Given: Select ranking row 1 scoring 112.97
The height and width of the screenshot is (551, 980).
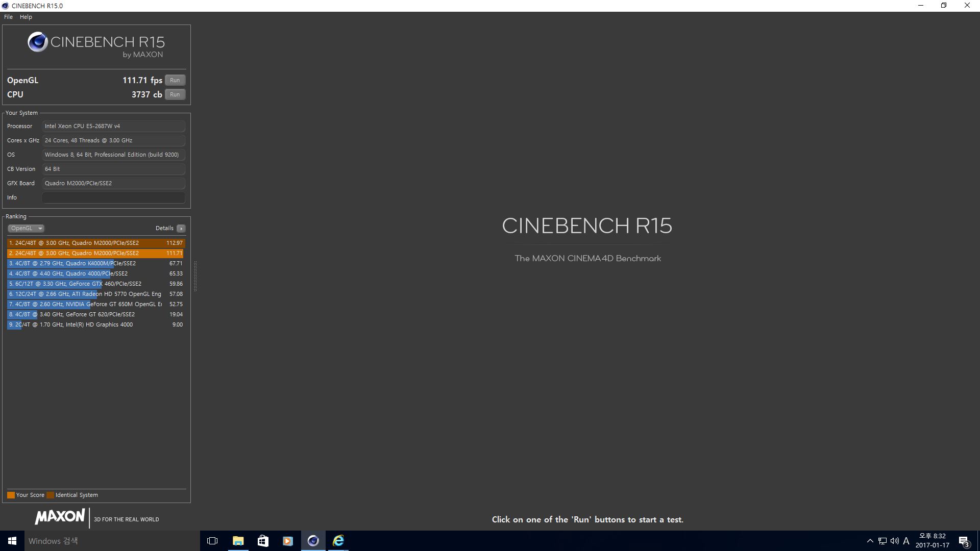Looking at the screenshot, I should click(96, 243).
